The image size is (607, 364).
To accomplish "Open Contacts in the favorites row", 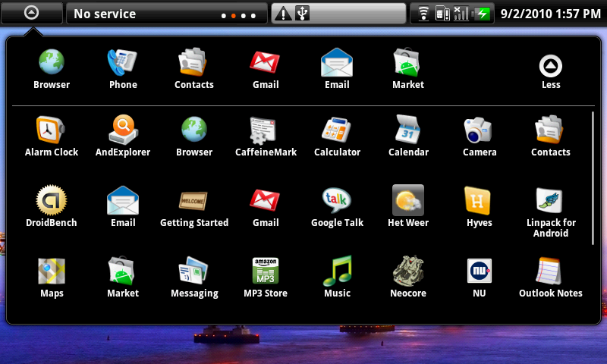I will 194,69.
